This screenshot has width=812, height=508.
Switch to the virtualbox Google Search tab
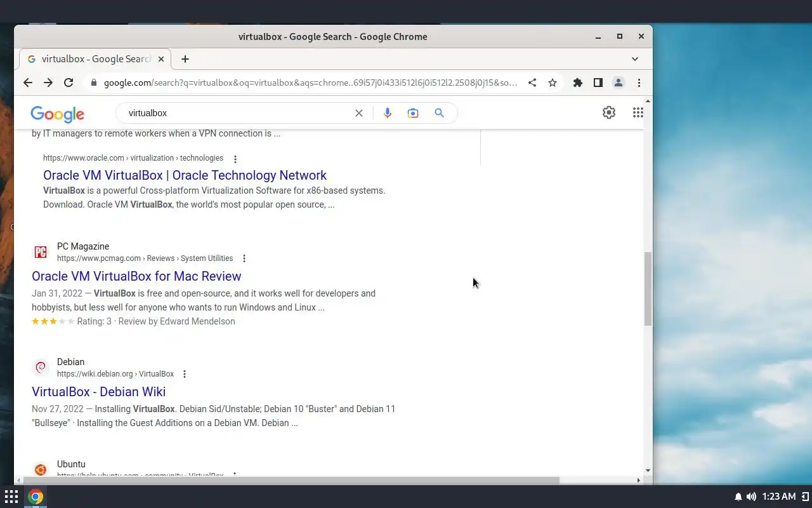[x=95, y=59]
